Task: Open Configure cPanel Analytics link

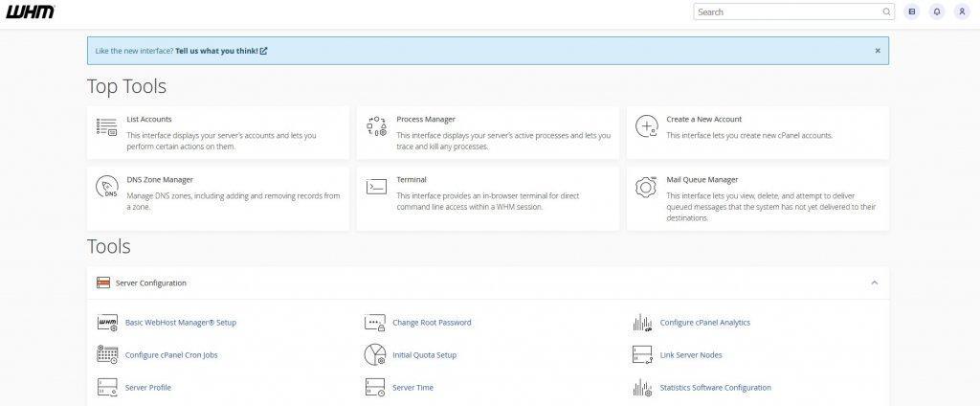Action: [705, 323]
